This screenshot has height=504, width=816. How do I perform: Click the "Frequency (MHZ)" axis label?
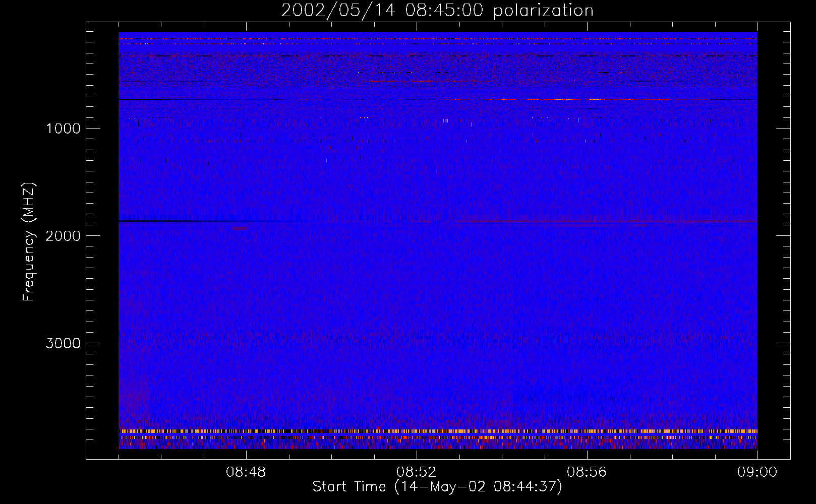coord(29,242)
